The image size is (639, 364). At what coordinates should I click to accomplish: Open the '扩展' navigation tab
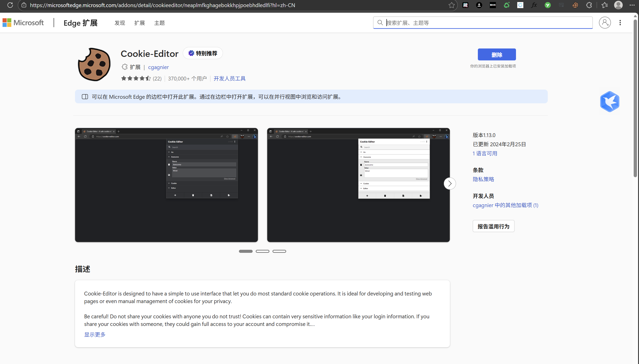[140, 23]
